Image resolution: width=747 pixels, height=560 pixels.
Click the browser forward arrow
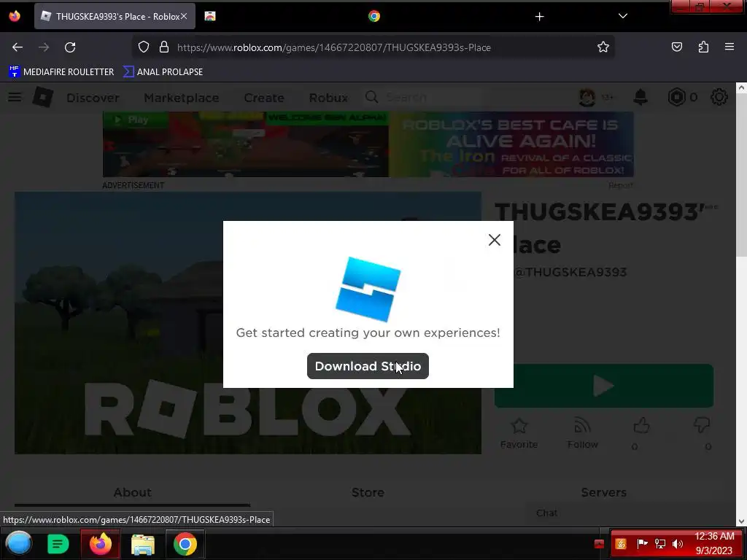coord(44,47)
